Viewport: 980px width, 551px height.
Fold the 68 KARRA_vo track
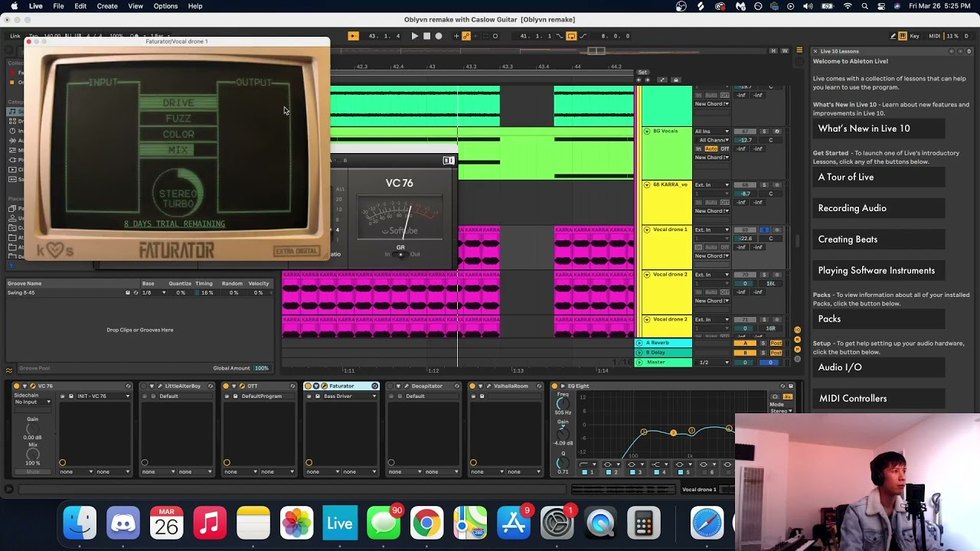647,185
